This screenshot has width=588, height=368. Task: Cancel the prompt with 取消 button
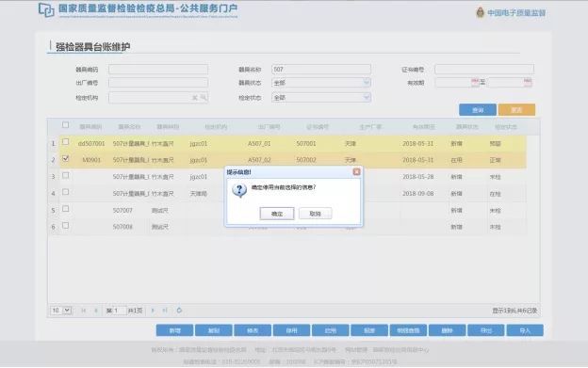point(315,214)
